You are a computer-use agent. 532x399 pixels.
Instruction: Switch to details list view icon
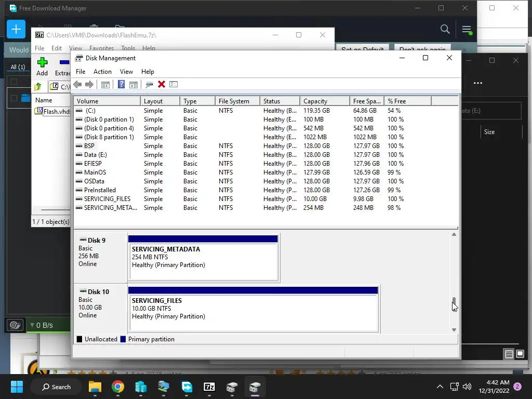click(x=509, y=354)
